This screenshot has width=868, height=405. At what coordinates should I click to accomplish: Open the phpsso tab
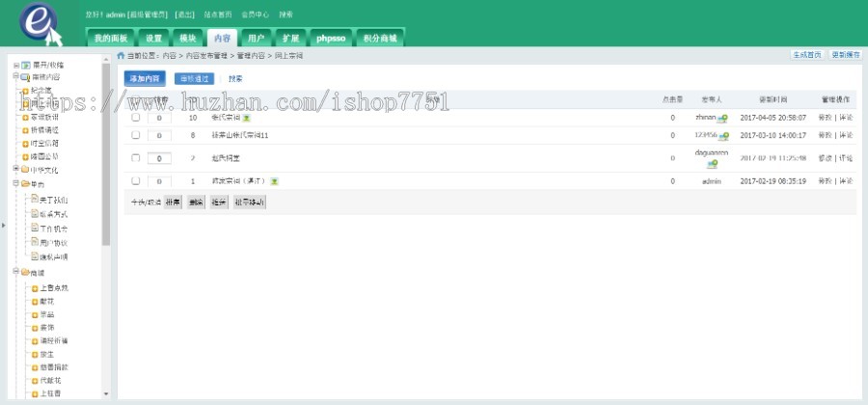pyautogui.click(x=331, y=39)
